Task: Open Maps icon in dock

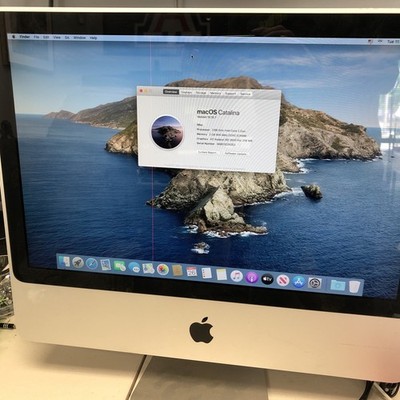Action: coord(148,268)
